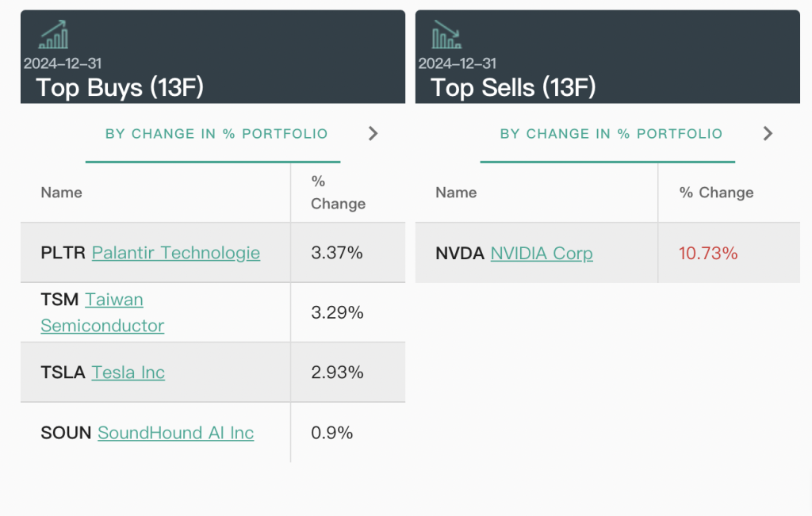Open the NVIDIA Corp link

(x=542, y=254)
